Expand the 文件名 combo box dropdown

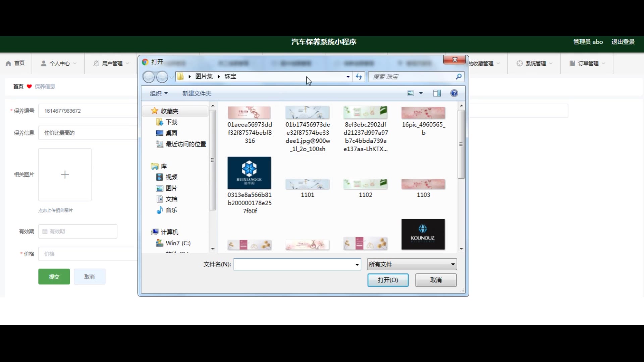click(357, 264)
